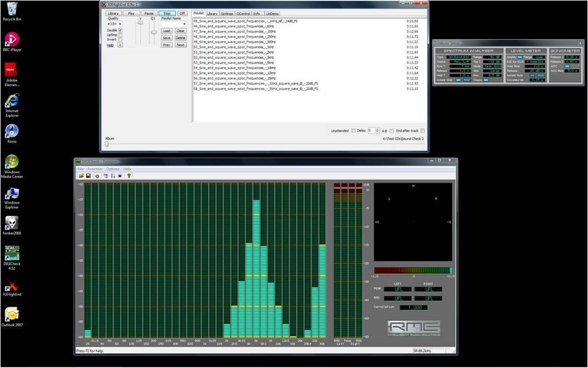Viewport: 588px width, 368px height.
Task: Open the Quality dropdown showing #3 En
Action: pos(114,24)
